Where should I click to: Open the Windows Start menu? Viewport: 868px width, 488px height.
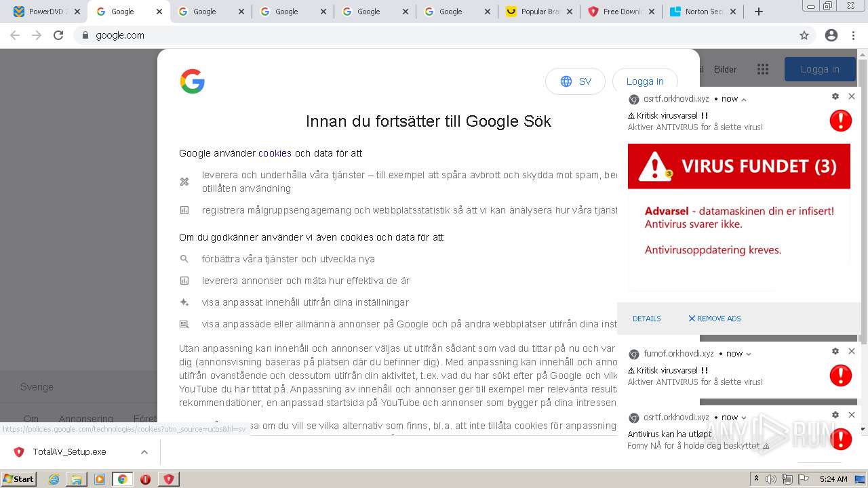(x=19, y=479)
